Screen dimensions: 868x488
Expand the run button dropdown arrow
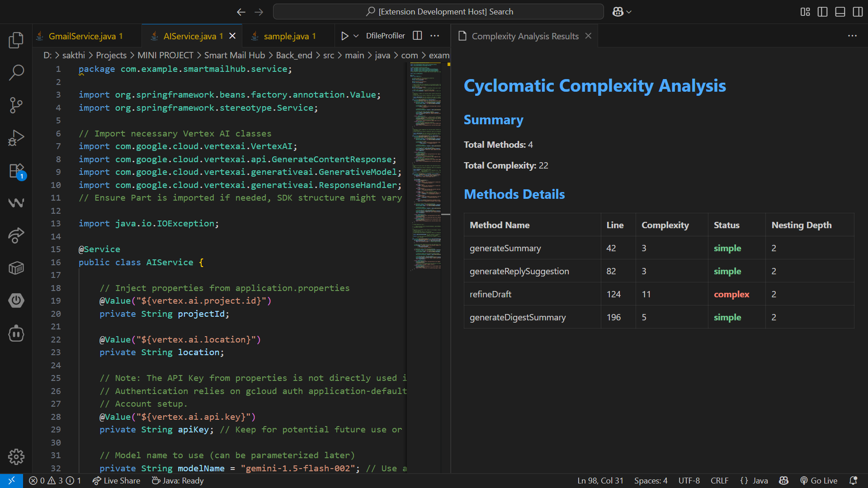[356, 36]
